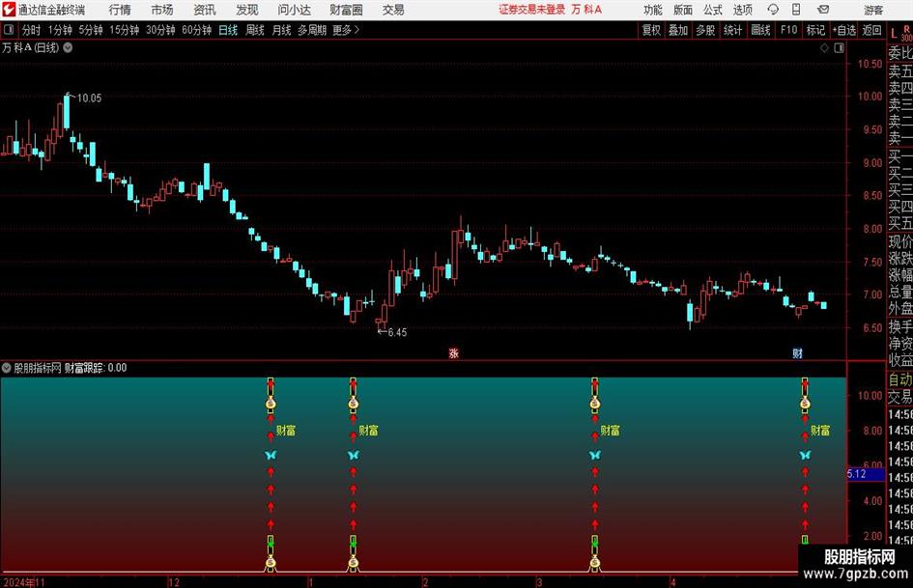Click the 标记 mark button
Viewport: 913px width, 588px height.
click(815, 30)
